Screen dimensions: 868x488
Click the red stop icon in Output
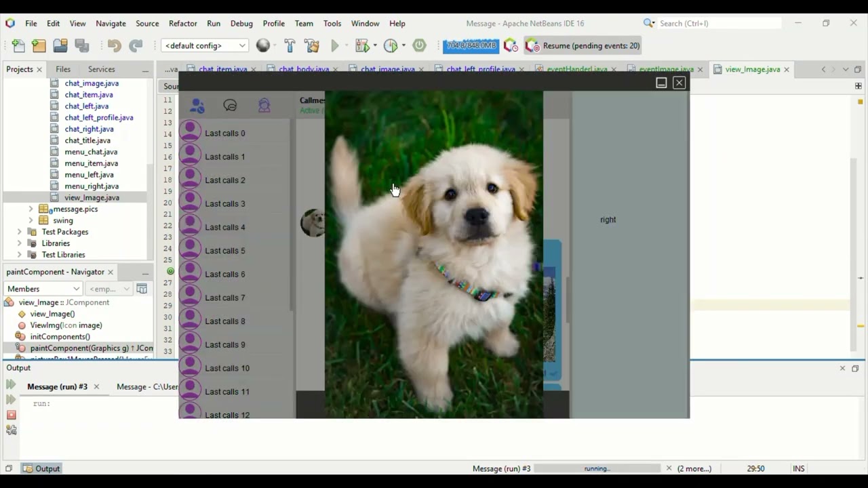click(x=11, y=415)
